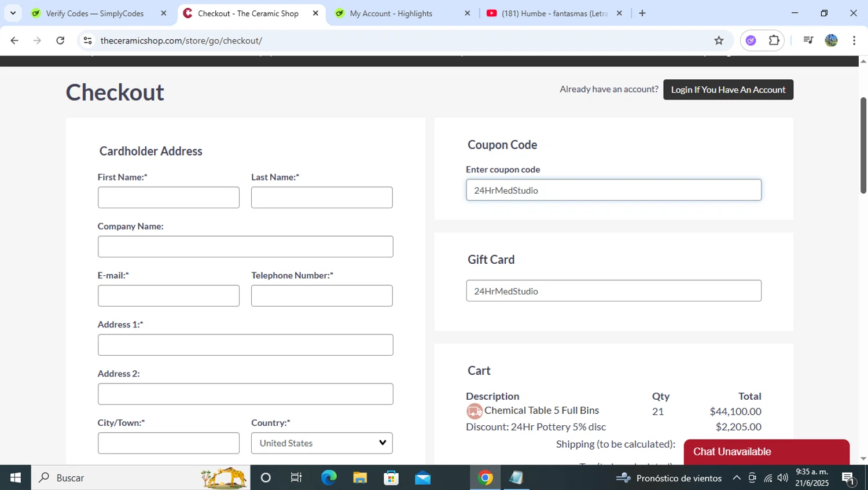Open File Explorer from taskbar
The image size is (868, 490).
point(360,477)
